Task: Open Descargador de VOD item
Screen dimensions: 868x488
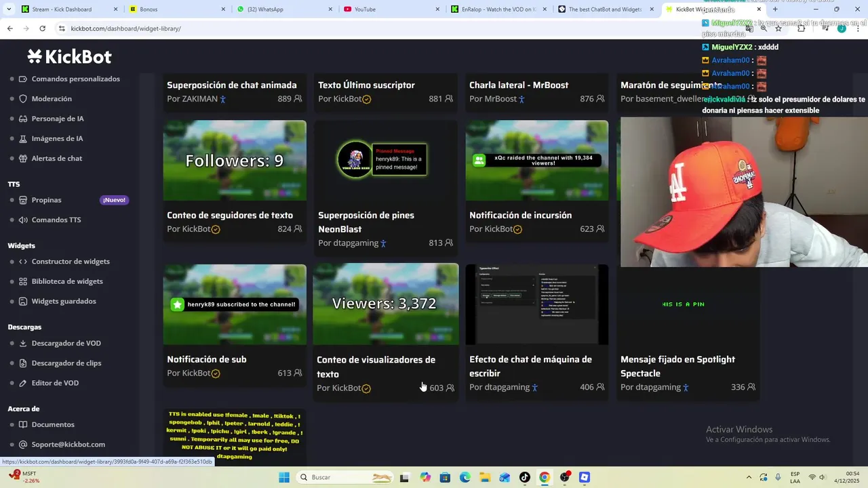Action: (66, 343)
